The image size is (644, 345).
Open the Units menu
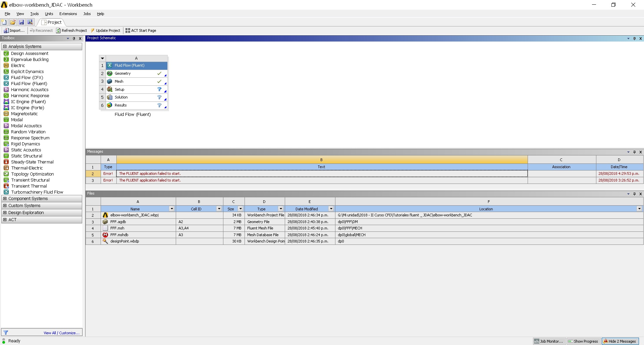[49, 14]
